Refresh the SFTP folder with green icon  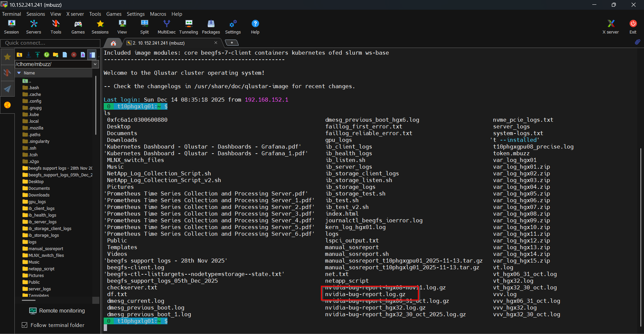[x=47, y=55]
